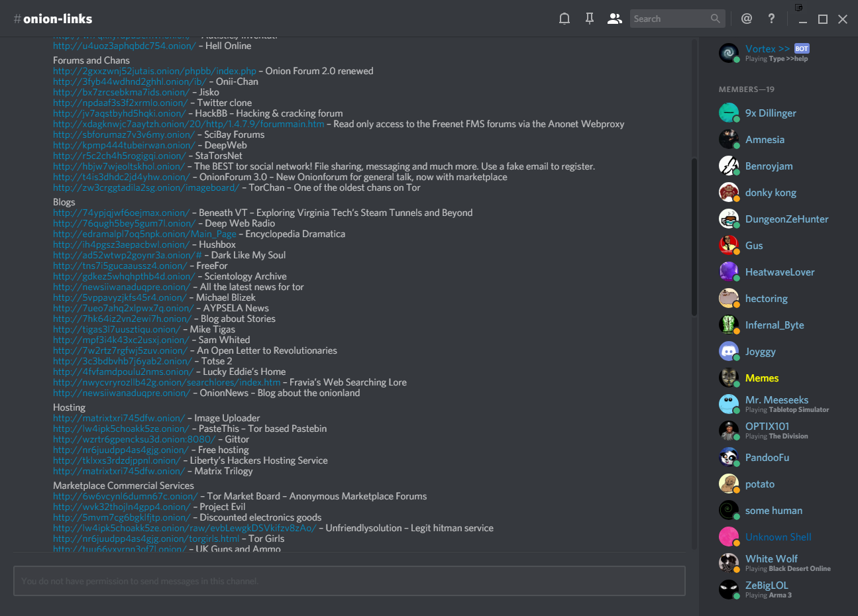Open notification settings via the bell icon
The height and width of the screenshot is (616, 858).
[x=564, y=19]
